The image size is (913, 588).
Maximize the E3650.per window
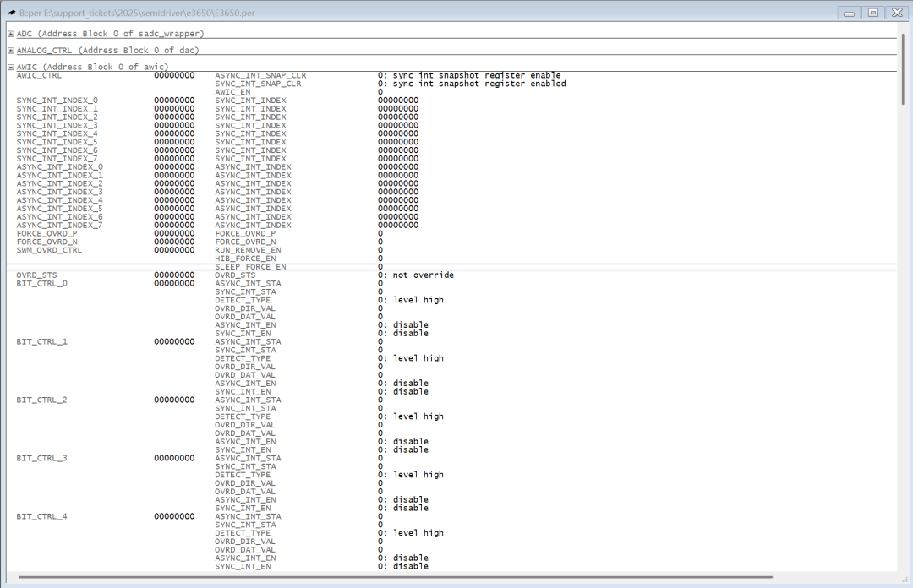pyautogui.click(x=872, y=13)
